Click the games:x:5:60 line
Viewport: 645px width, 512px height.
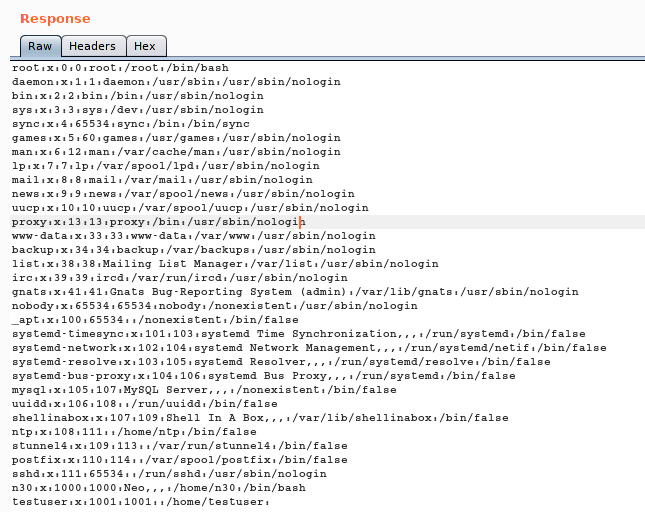[176, 138]
